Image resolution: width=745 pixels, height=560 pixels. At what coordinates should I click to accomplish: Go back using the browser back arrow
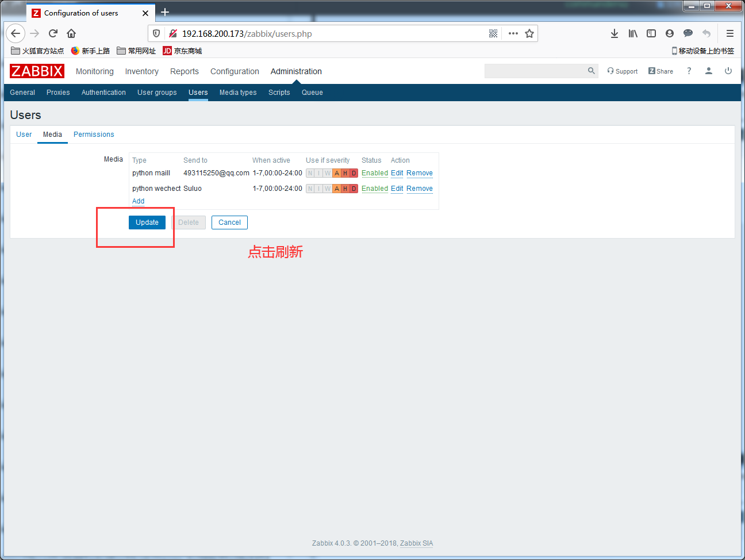(16, 33)
